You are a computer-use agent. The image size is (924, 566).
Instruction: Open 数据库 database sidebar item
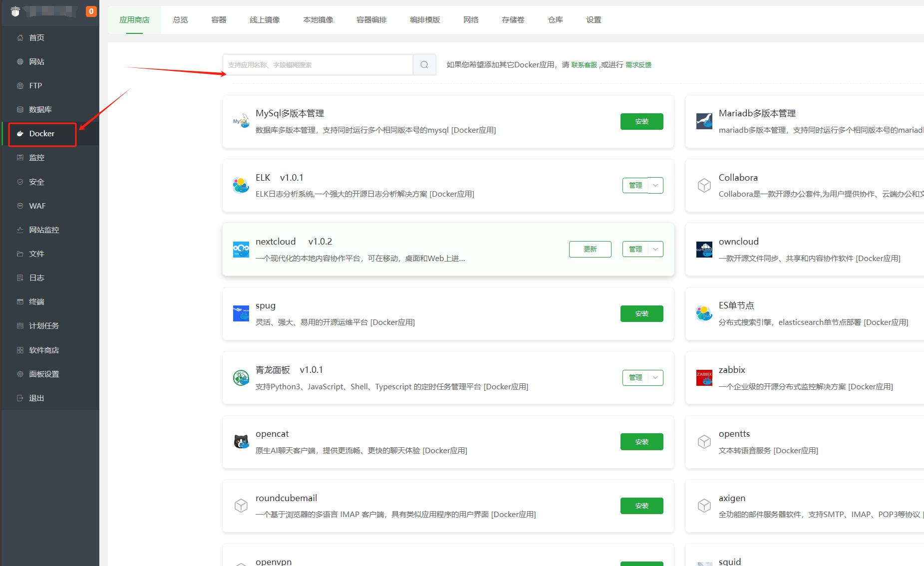coord(50,109)
